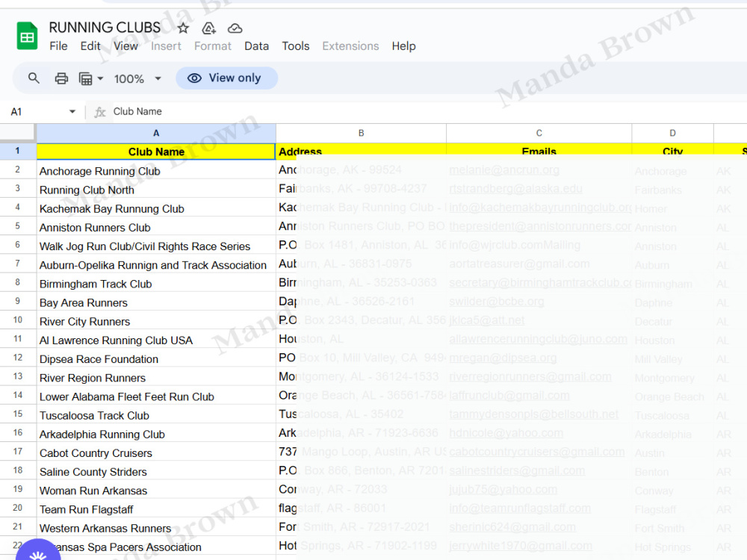Select column A header
Viewport: 747px width, 560px height.
(x=156, y=134)
